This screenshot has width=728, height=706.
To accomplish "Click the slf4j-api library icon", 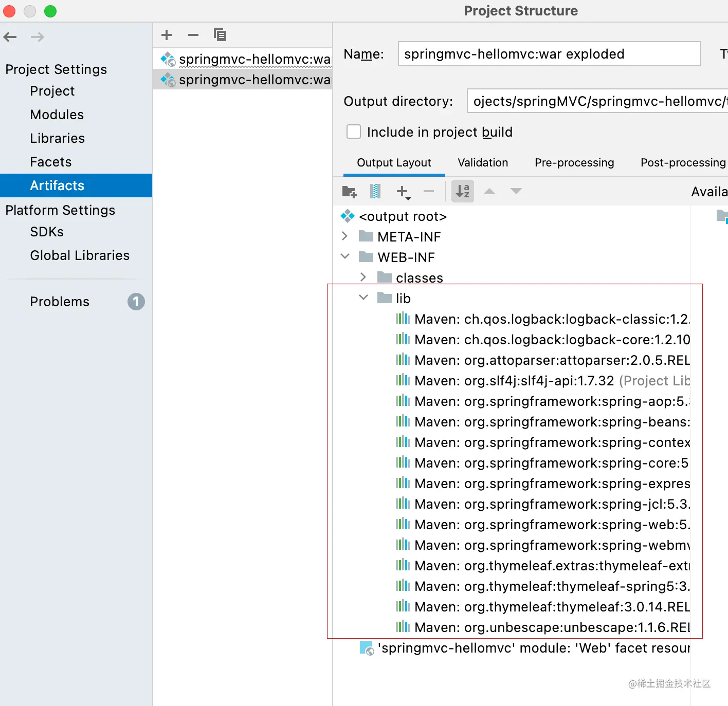I will 403,381.
